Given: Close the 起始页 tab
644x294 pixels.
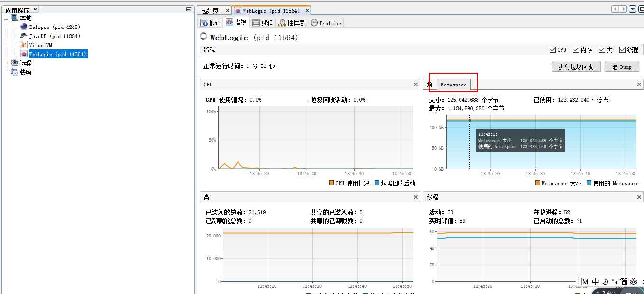Looking at the screenshot, I should click(x=227, y=10).
